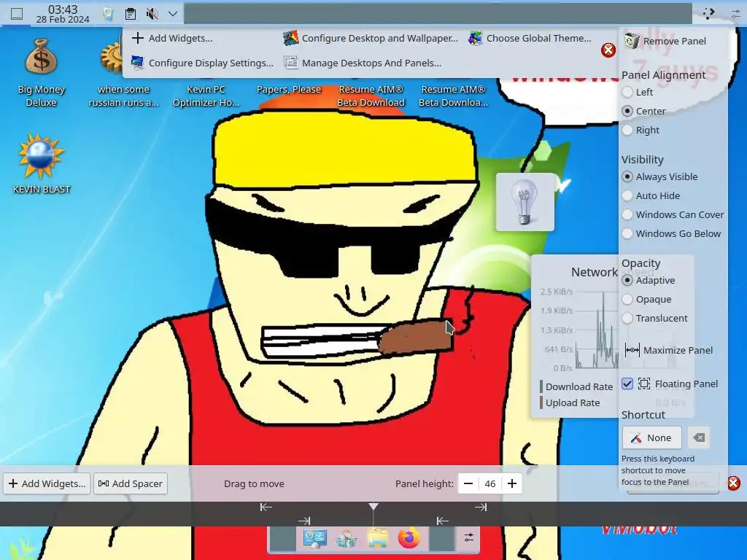Increase panel height with plus button

coord(512,483)
